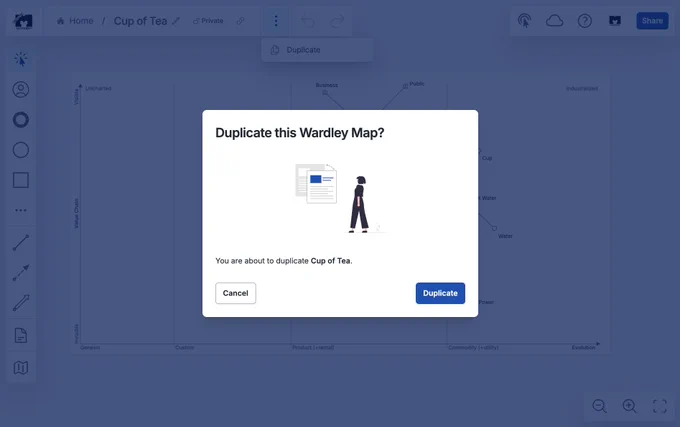The width and height of the screenshot is (680, 427).
Task: Open the app logo in top-left
Action: click(x=23, y=21)
